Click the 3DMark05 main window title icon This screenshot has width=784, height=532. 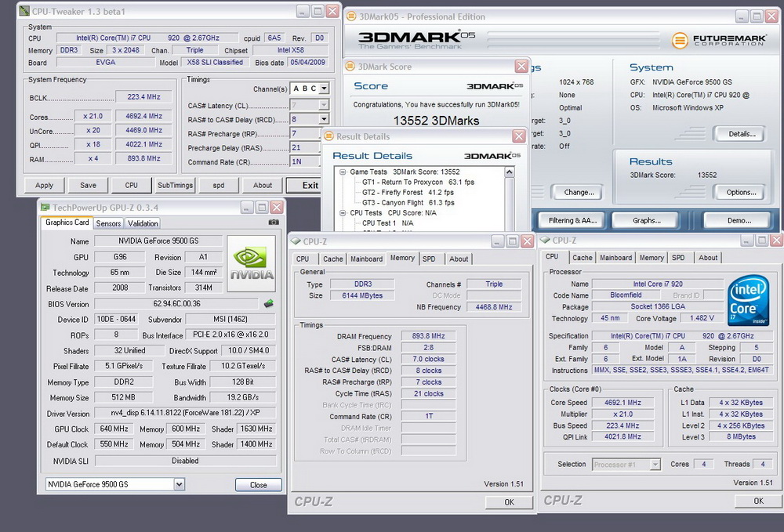[351, 16]
